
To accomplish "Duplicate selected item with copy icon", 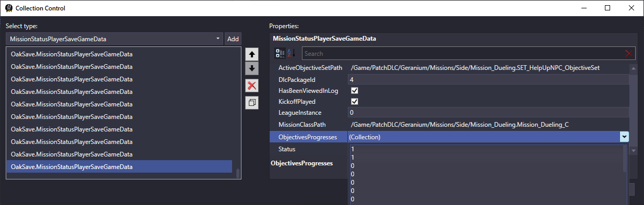I will 252,103.
